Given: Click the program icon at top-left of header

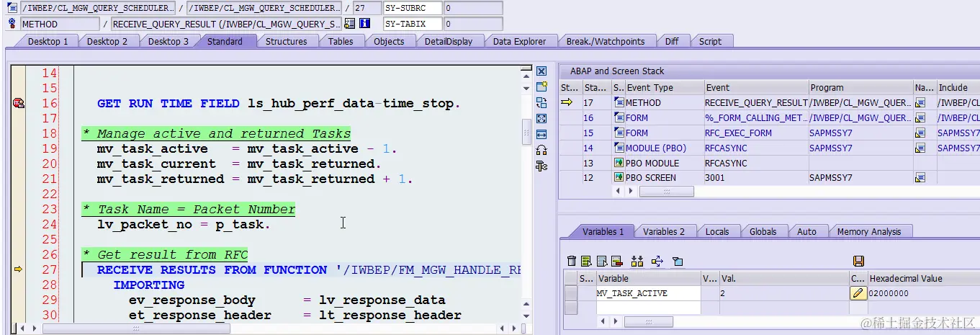Looking at the screenshot, I should 12,8.
